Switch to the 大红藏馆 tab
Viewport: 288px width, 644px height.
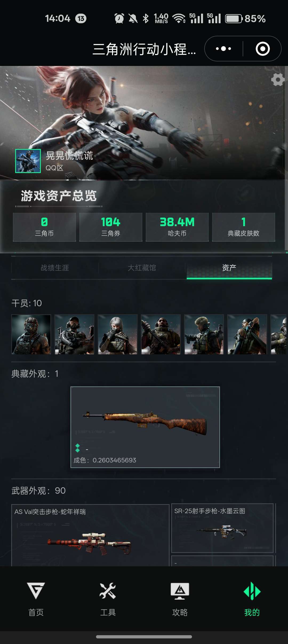pyautogui.click(x=142, y=268)
